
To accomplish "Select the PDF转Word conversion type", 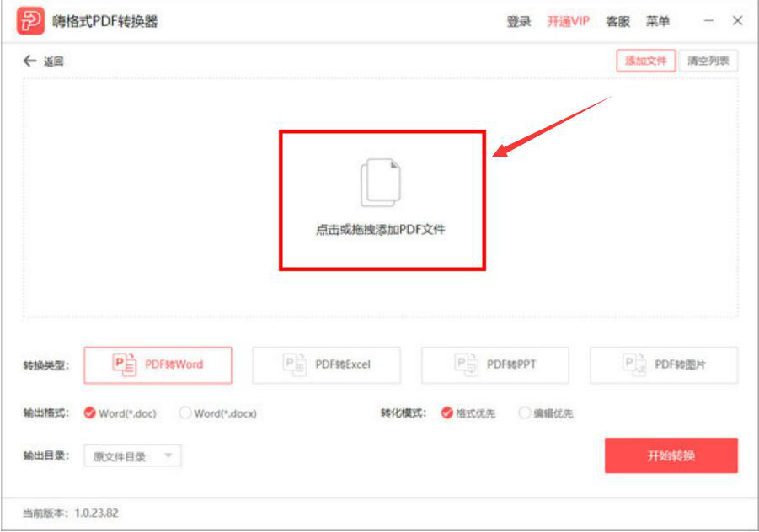I will coord(158,365).
